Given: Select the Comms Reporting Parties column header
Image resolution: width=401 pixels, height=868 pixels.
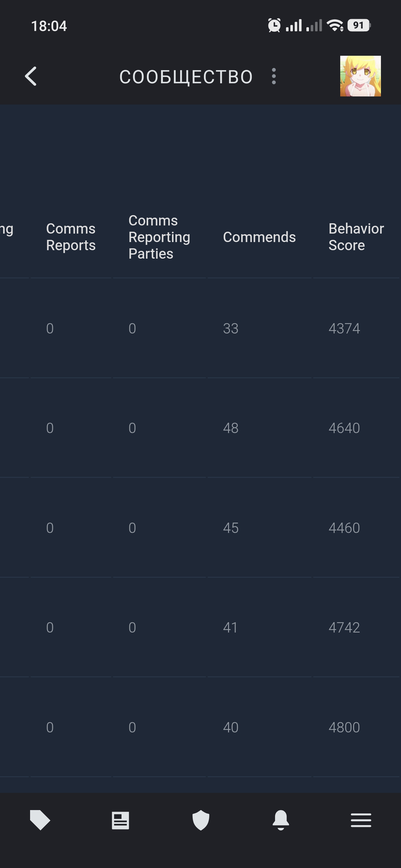Looking at the screenshot, I should pyautogui.click(x=159, y=237).
